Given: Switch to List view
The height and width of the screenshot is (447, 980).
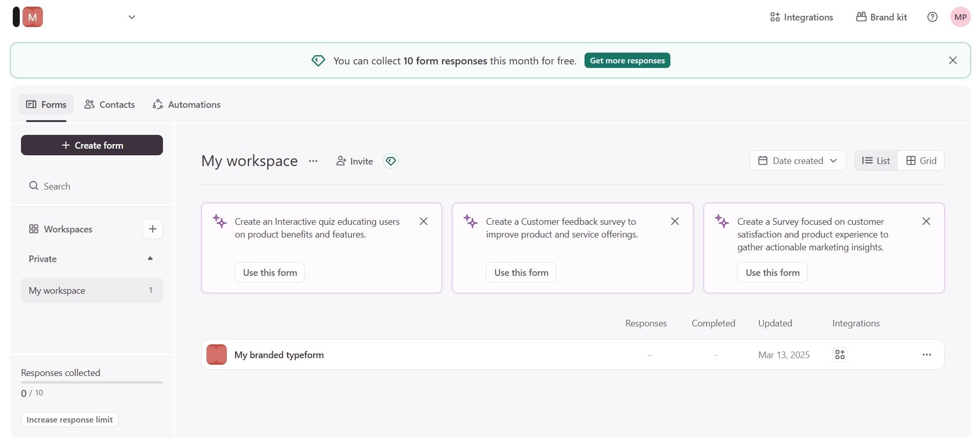Looking at the screenshot, I should click(x=876, y=160).
